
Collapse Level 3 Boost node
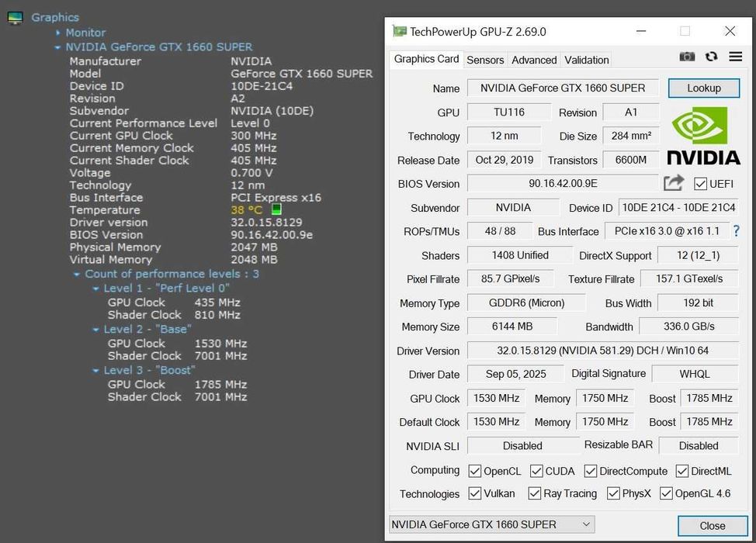click(x=95, y=371)
